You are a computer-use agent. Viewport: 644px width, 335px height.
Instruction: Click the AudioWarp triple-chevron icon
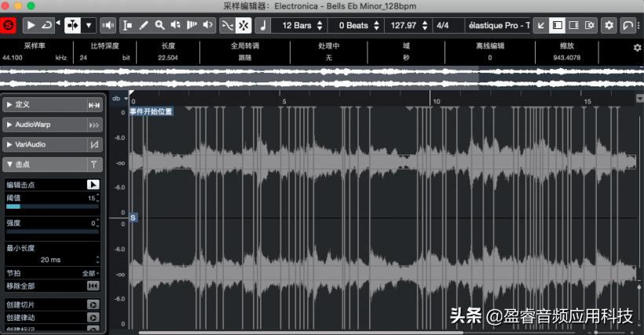pyautogui.click(x=94, y=125)
